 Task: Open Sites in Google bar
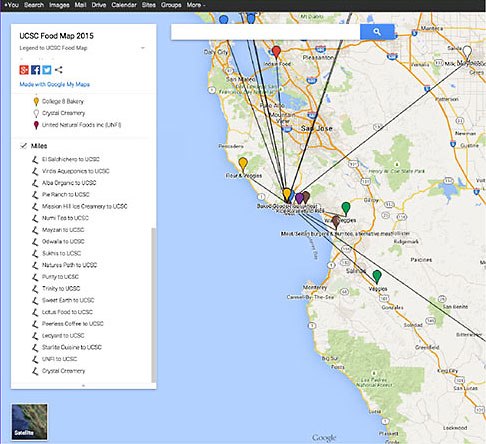tap(149, 5)
